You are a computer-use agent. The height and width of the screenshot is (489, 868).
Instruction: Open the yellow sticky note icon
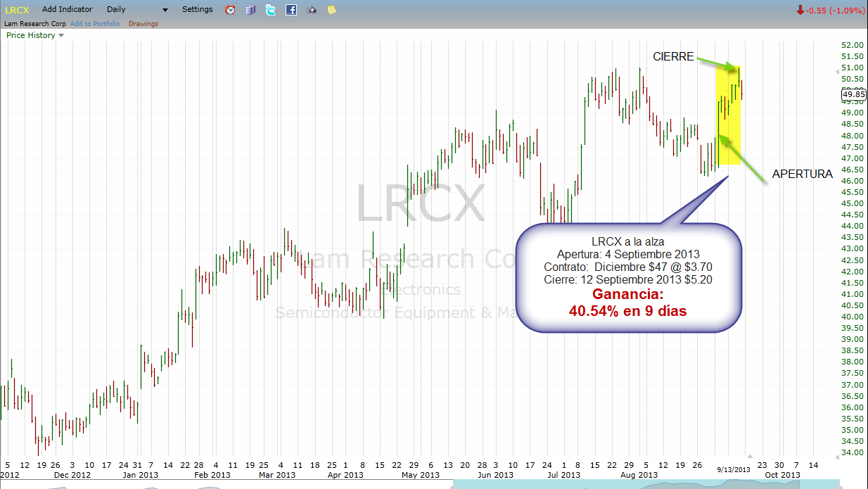pos(332,10)
